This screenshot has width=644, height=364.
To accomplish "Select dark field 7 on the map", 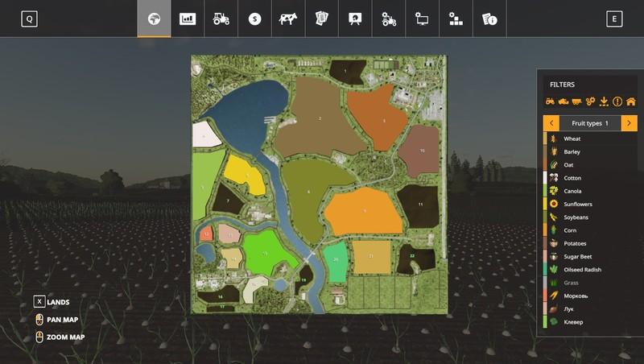I will click(228, 201).
